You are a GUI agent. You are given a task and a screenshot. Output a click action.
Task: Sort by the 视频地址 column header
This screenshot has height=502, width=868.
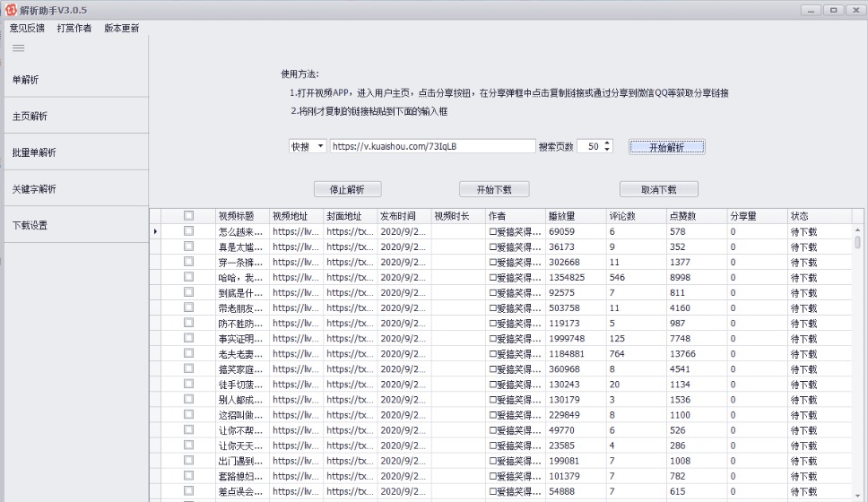tap(296, 216)
